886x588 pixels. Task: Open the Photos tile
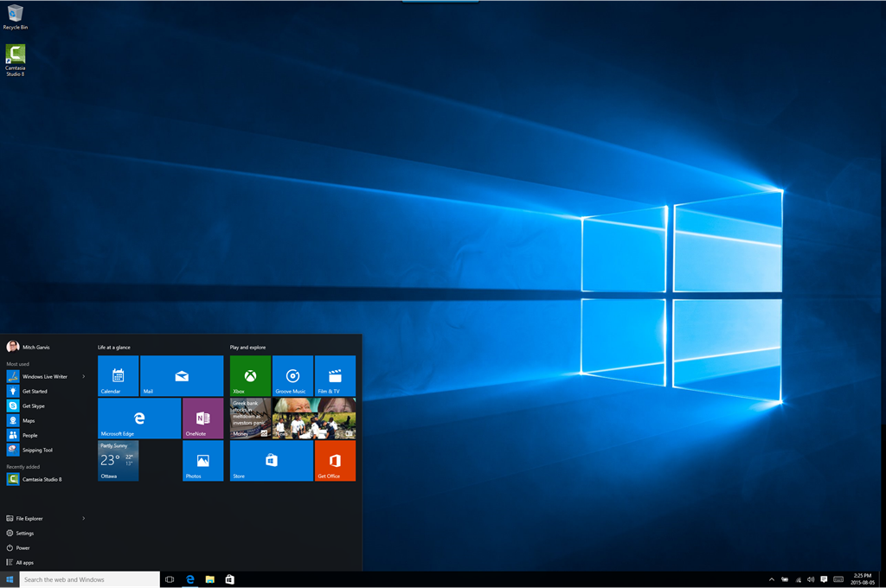tap(202, 460)
